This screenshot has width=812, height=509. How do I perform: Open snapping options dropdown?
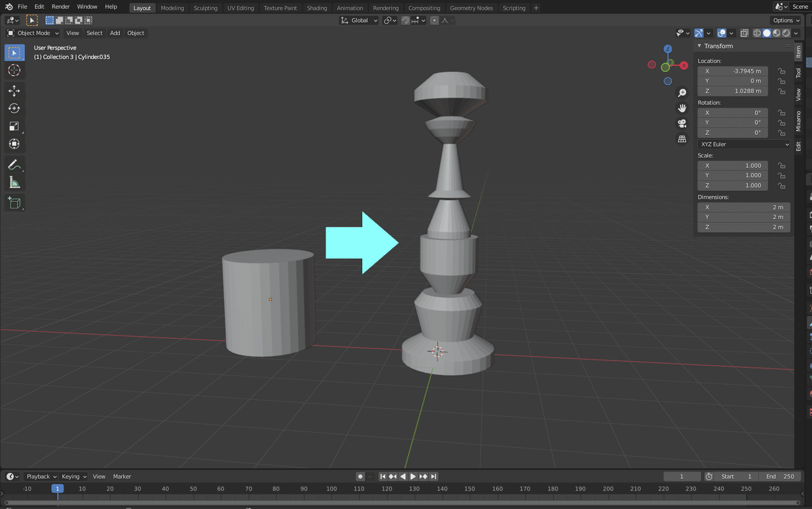419,20
